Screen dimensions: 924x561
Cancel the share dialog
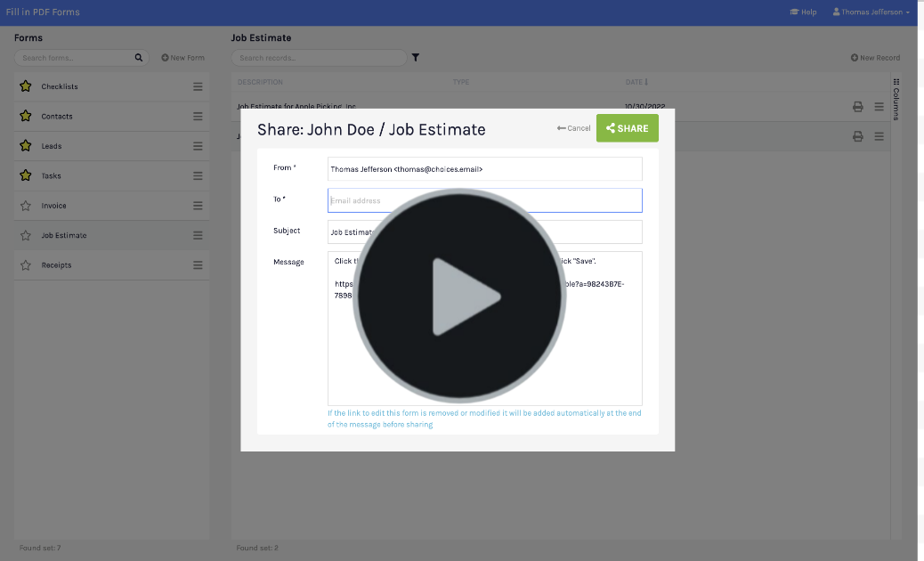[x=574, y=128]
